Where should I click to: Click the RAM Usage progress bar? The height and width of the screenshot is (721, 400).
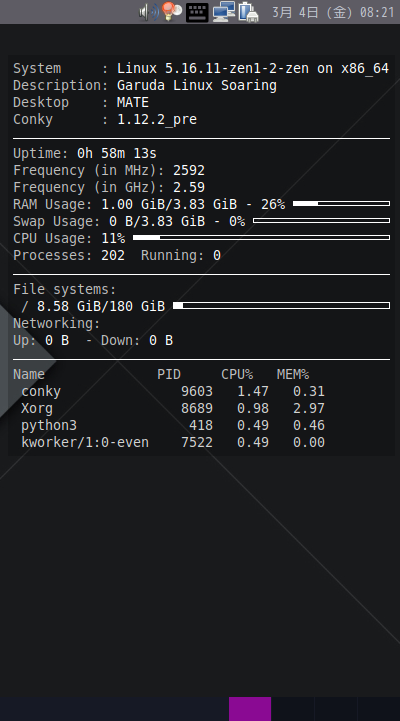(342, 204)
